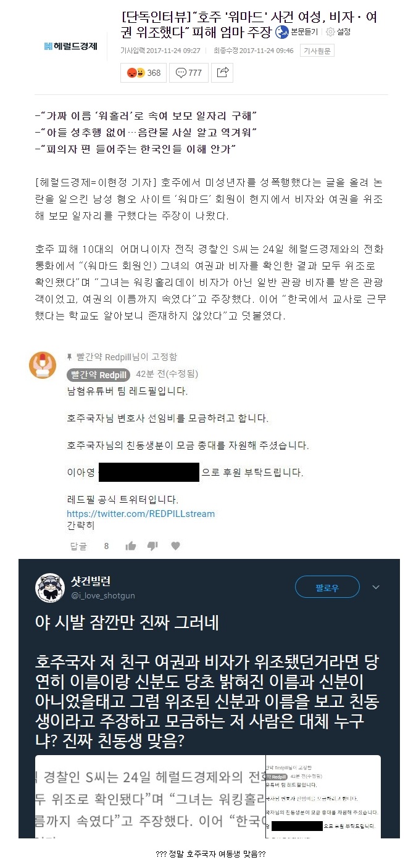Open the emoji reactions count 368
416x868 pixels.
coord(144,73)
